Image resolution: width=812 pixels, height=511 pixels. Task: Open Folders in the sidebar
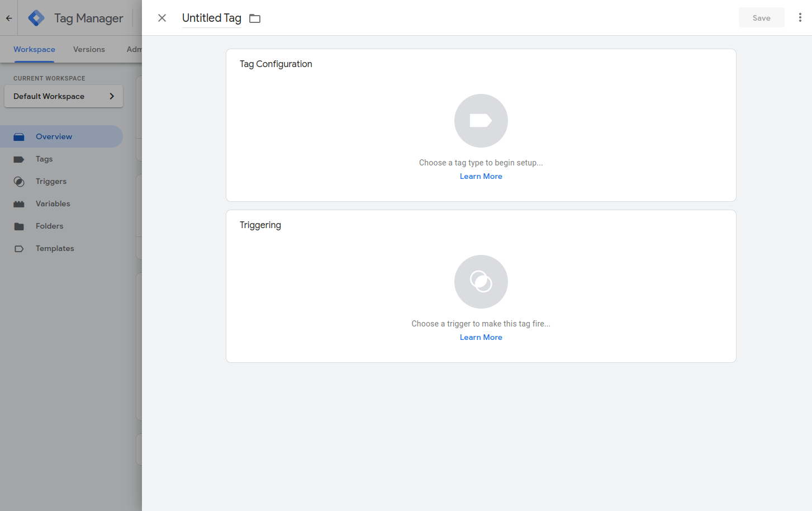point(61,226)
